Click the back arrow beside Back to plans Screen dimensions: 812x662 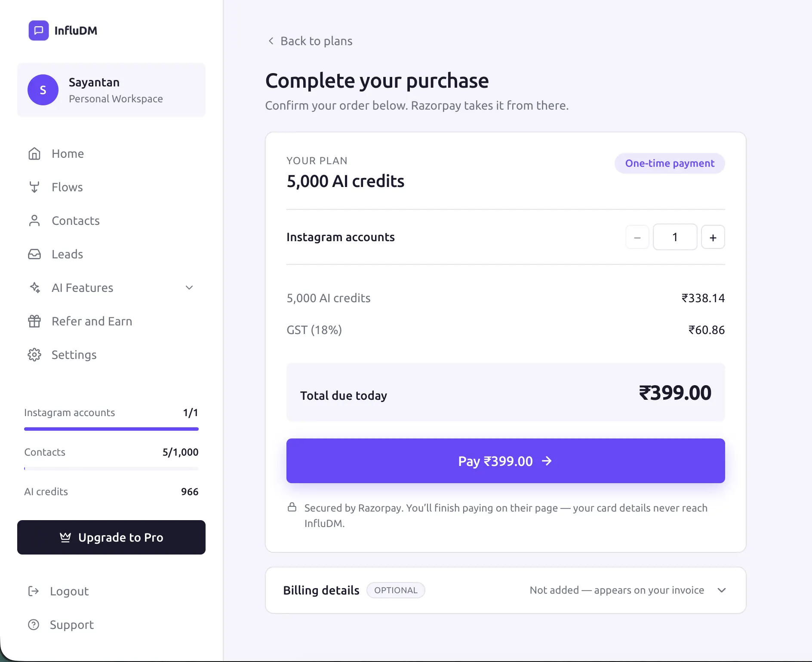pyautogui.click(x=271, y=41)
